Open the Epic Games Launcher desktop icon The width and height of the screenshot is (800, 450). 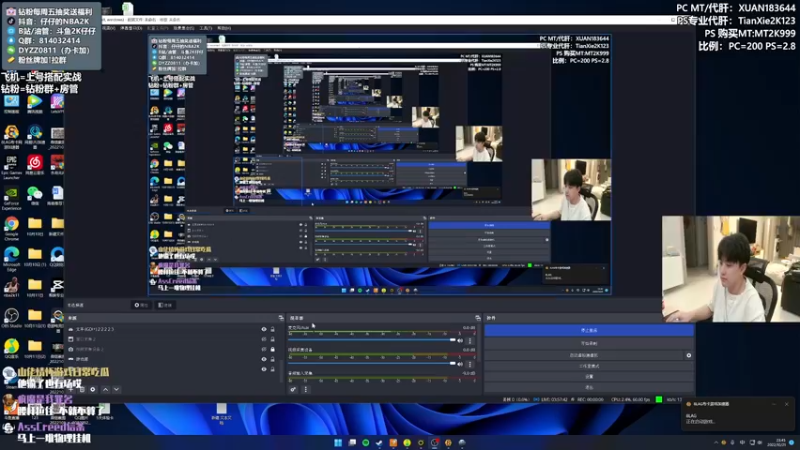pyautogui.click(x=11, y=166)
